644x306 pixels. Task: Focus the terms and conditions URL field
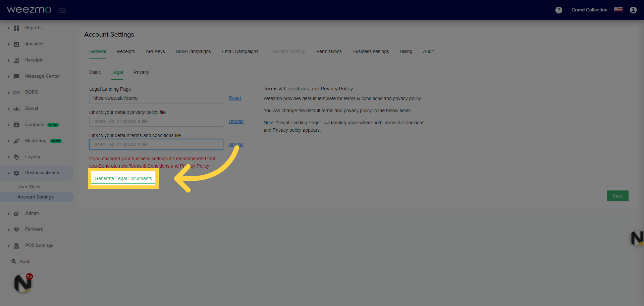[x=156, y=144]
